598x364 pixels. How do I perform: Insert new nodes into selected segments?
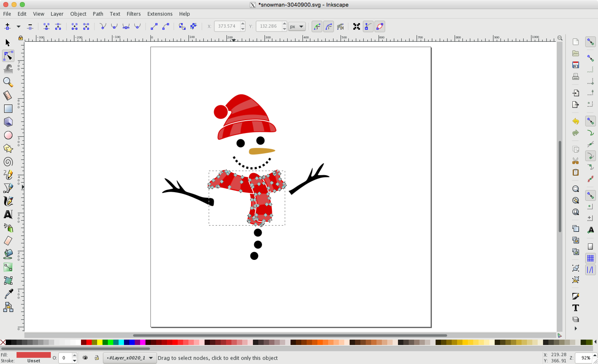coord(7,27)
